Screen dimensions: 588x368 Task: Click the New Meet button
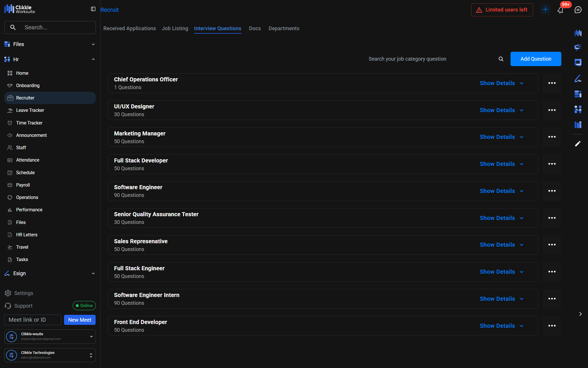pyautogui.click(x=80, y=320)
